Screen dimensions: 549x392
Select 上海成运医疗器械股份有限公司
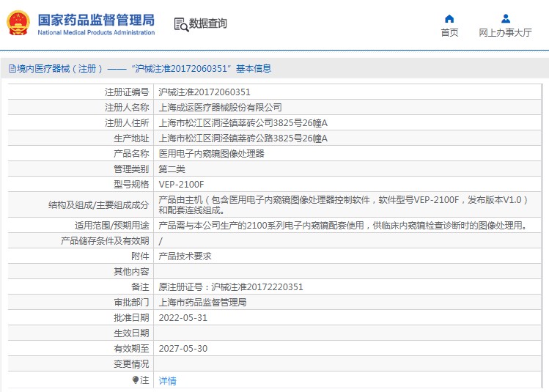click(220, 108)
